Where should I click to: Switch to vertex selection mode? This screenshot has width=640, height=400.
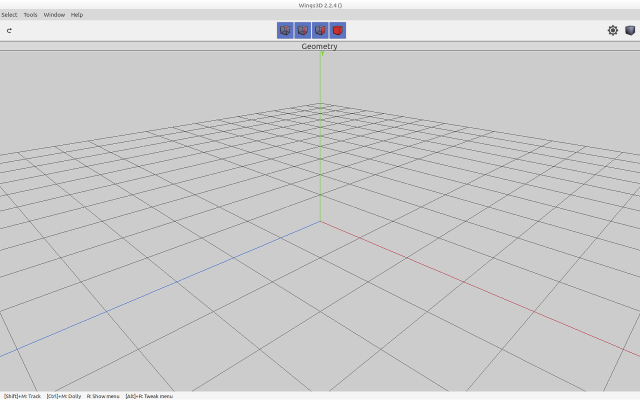(285, 31)
